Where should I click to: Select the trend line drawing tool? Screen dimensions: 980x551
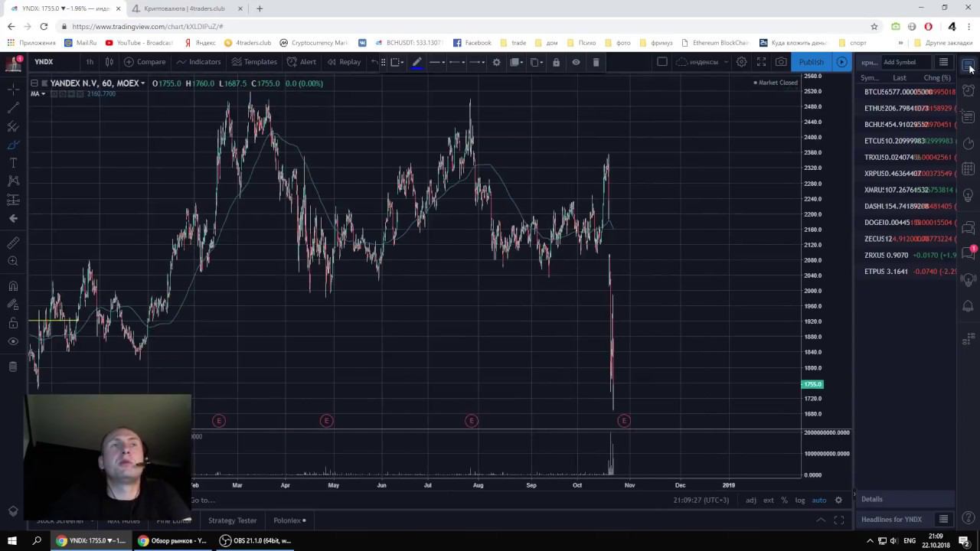pos(13,108)
